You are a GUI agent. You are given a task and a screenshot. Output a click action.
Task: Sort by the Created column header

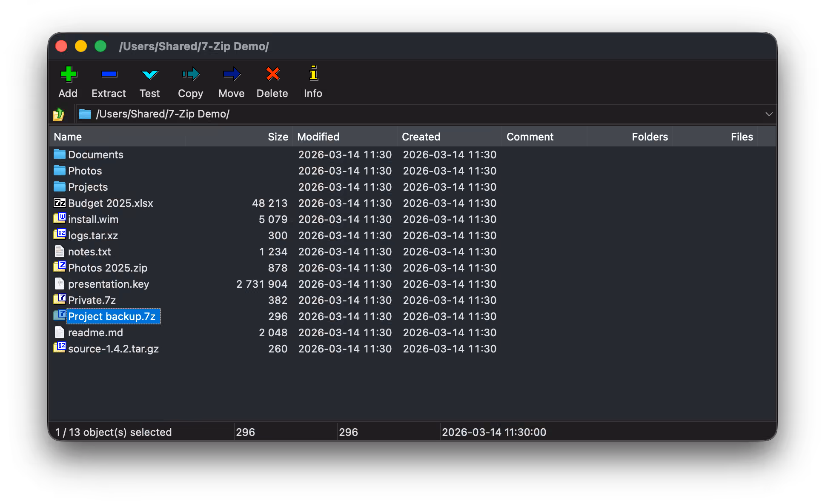[x=450, y=137]
